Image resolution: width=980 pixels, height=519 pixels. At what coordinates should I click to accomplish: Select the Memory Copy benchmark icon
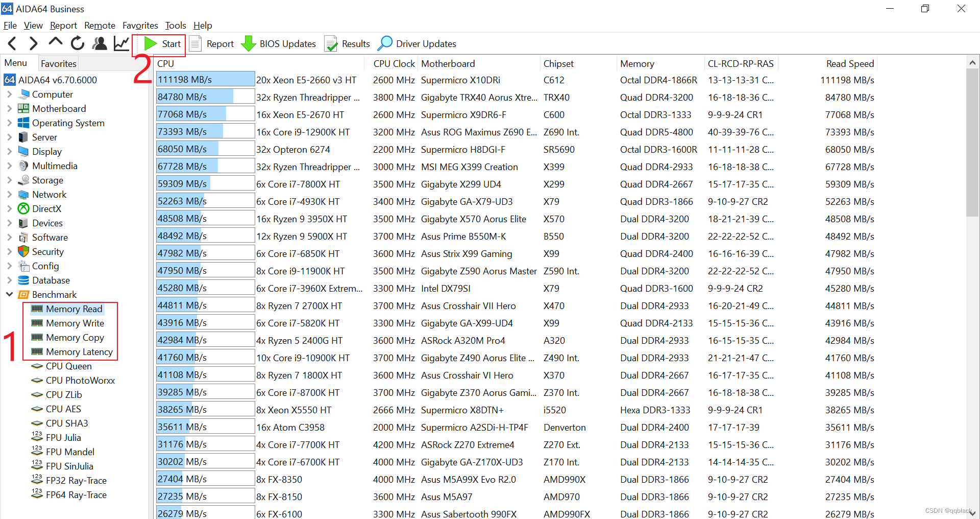[37, 338]
